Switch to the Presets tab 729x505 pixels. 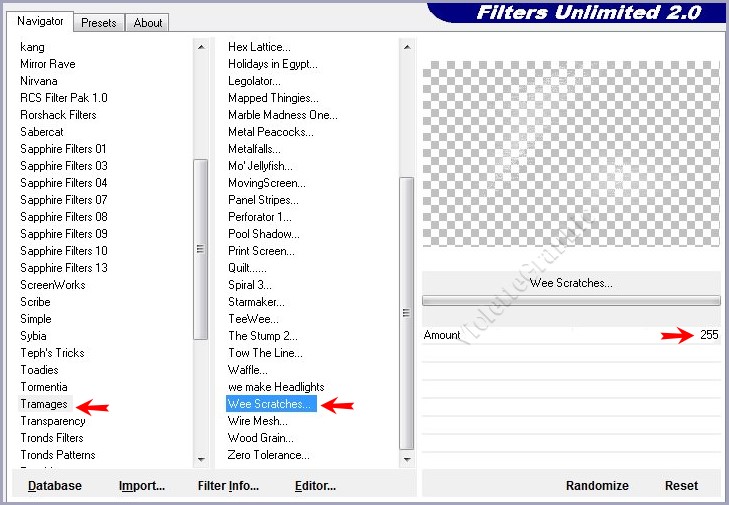pyautogui.click(x=99, y=22)
